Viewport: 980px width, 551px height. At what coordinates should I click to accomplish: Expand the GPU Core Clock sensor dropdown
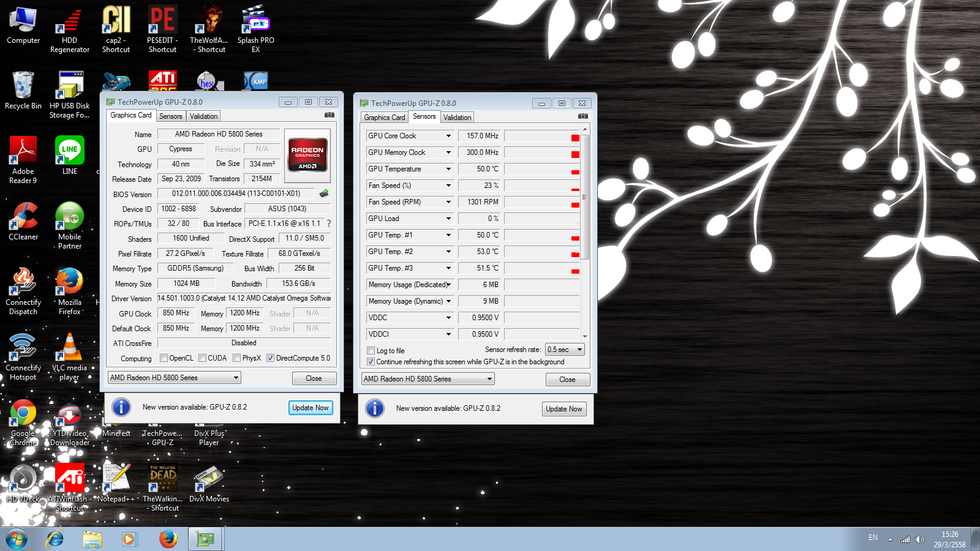(x=448, y=136)
